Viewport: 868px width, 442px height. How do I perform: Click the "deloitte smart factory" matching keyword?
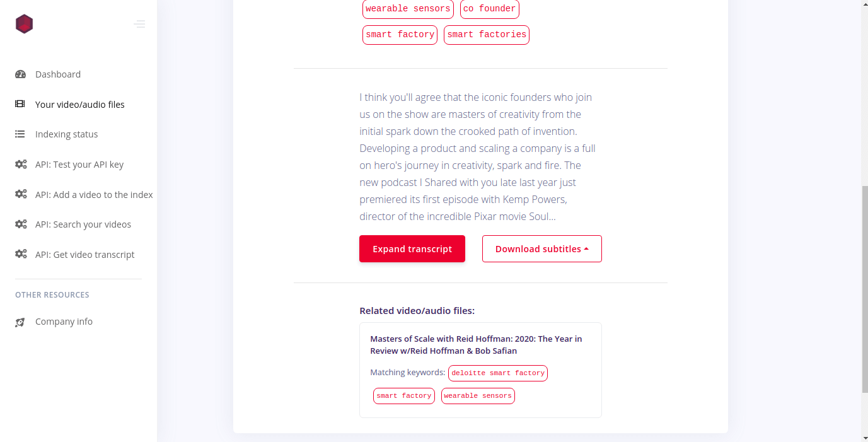497,373
